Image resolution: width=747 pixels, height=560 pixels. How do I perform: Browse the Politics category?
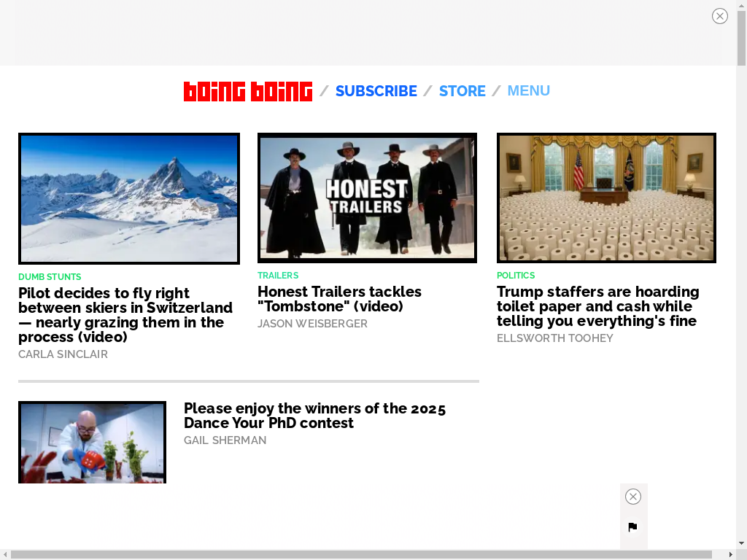516,276
